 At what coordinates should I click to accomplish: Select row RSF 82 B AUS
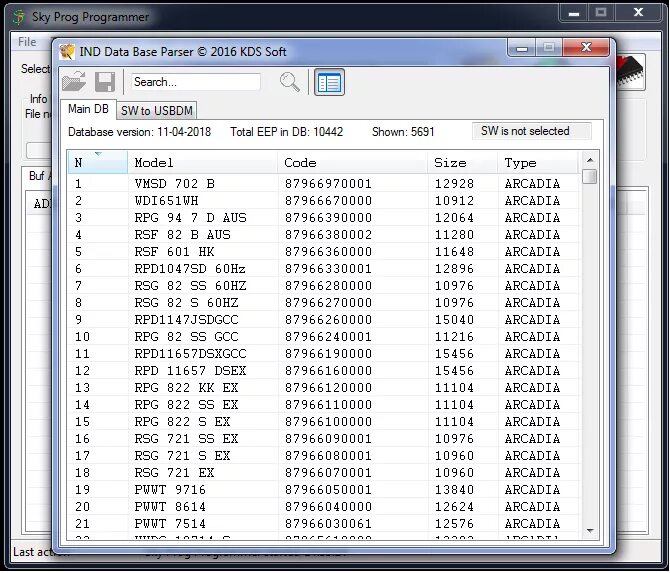(323, 235)
